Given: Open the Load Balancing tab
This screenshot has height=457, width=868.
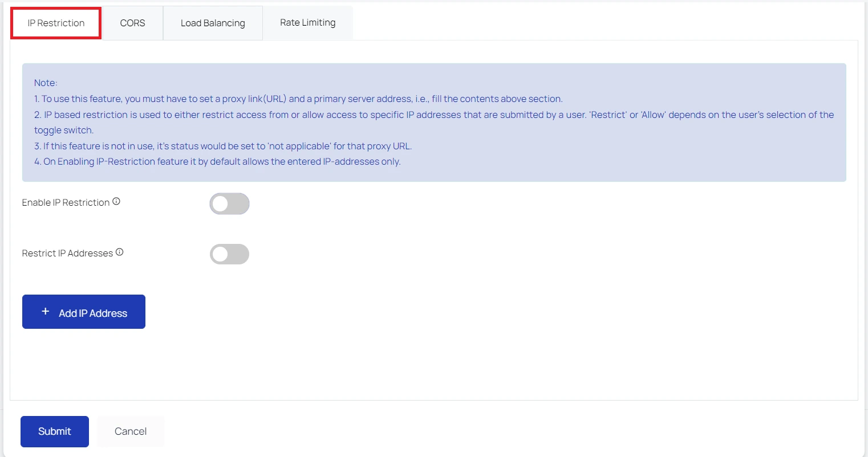Looking at the screenshot, I should click(212, 22).
